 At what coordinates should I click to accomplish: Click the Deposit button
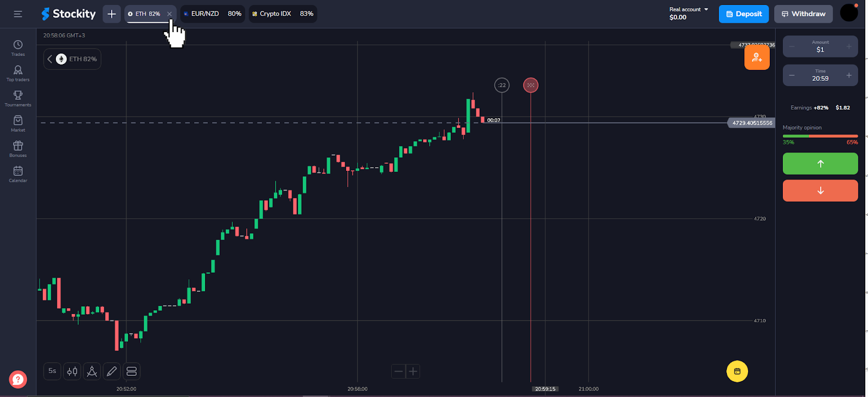click(x=743, y=14)
